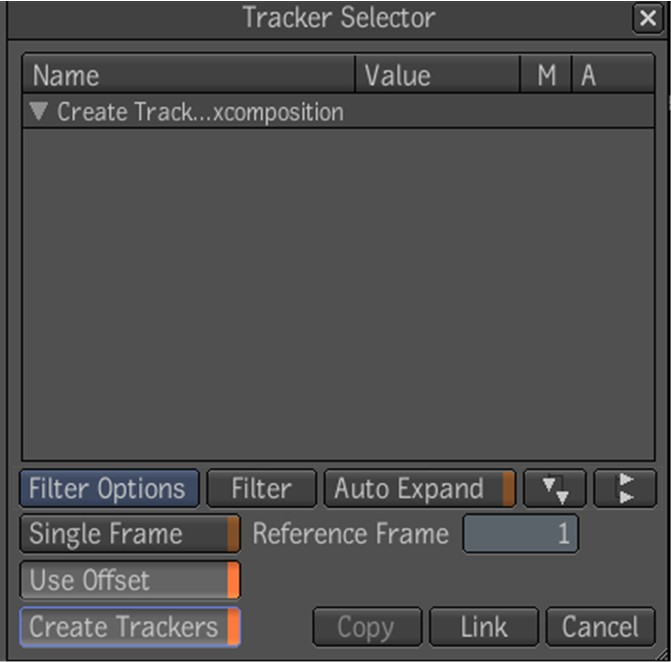Click the expand-all hierarchy icon
The width and height of the screenshot is (671, 662).
pos(554,489)
